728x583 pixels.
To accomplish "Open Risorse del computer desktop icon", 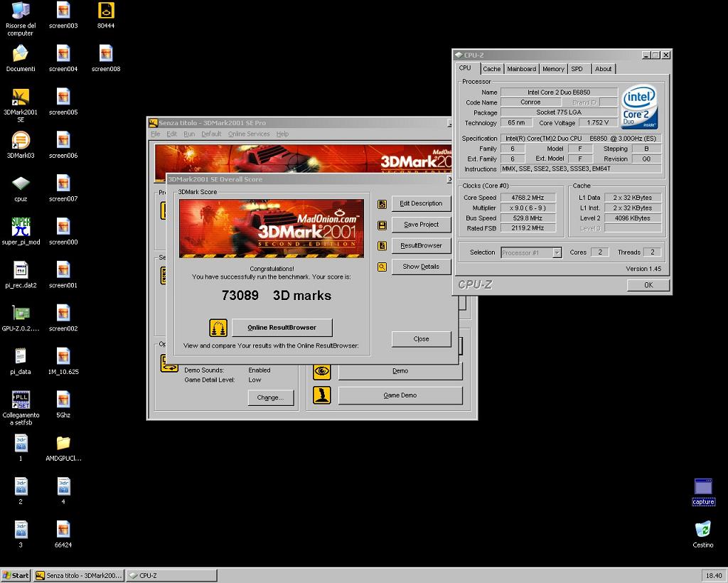I will pos(20,18).
